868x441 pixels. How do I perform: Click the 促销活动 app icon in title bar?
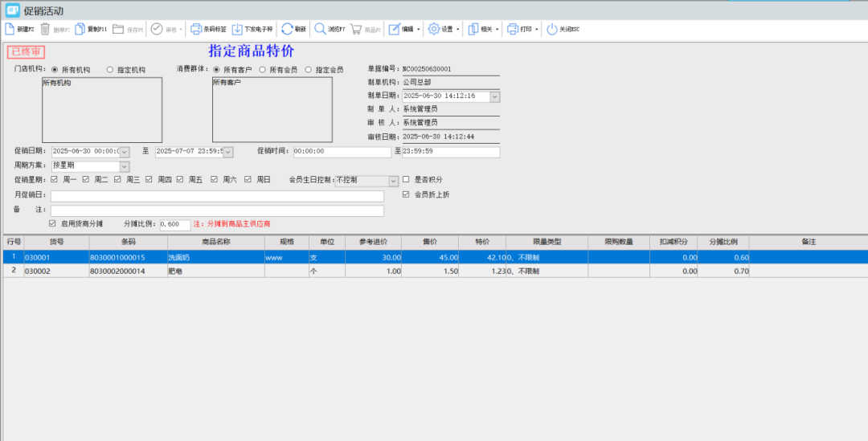click(12, 10)
